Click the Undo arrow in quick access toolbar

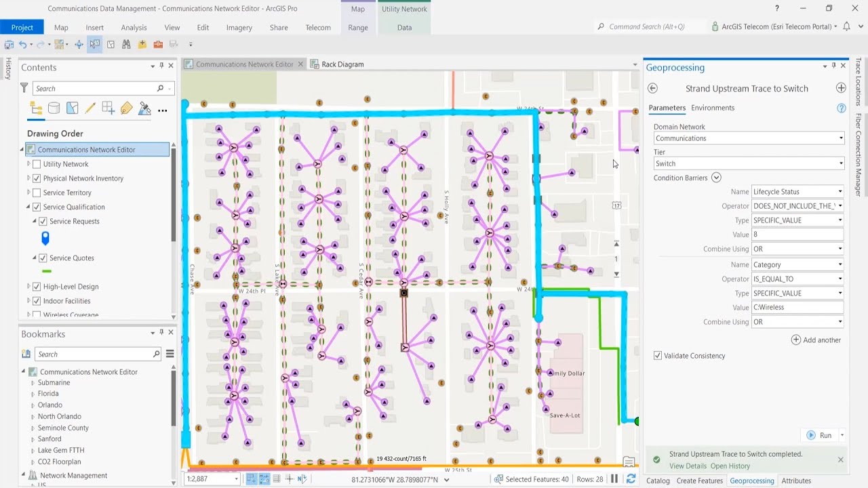point(22,45)
